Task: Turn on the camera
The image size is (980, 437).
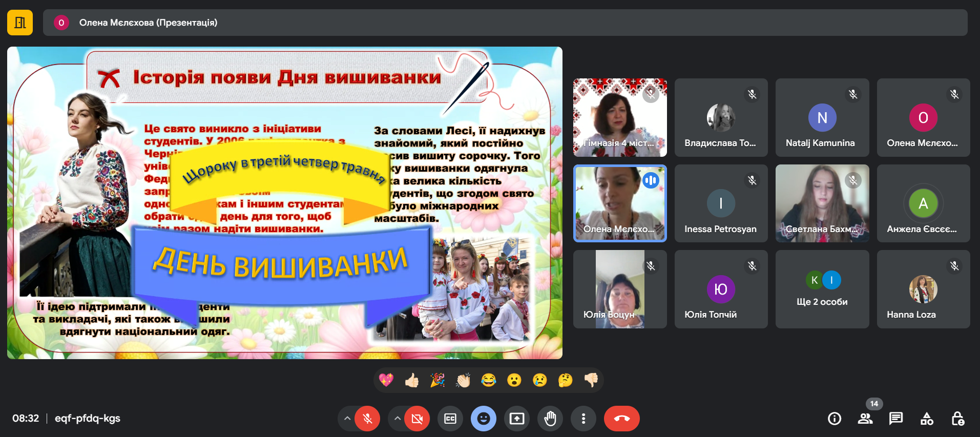Action: tap(417, 419)
